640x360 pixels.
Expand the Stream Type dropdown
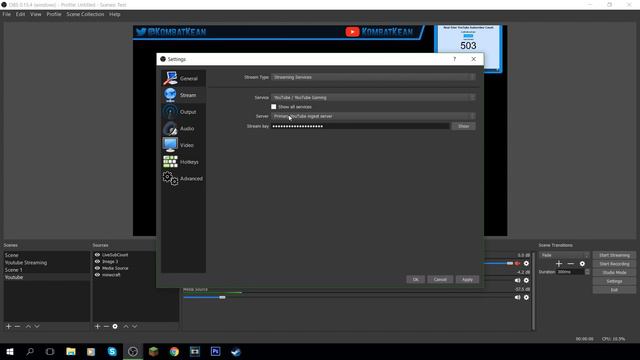(373, 77)
